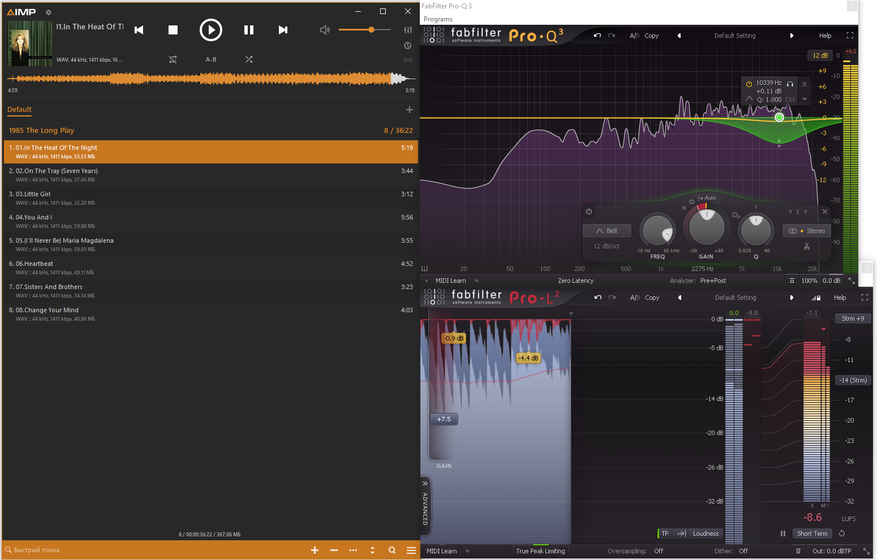Open the AIMP equalizer sliders icon
The width and height of the screenshot is (877, 560).
tap(408, 30)
